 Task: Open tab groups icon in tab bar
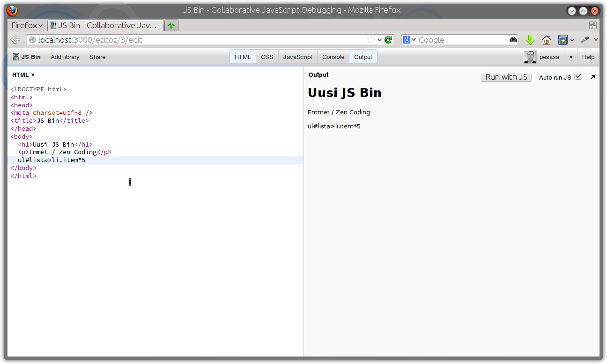tap(593, 25)
